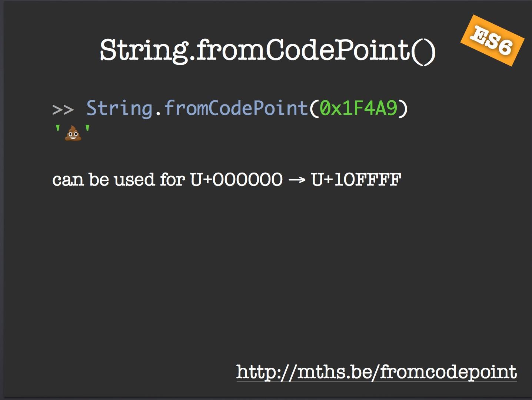The width and height of the screenshot is (532, 400).
Task: Click the green 0x1F4A9 hex value
Action: (358, 108)
